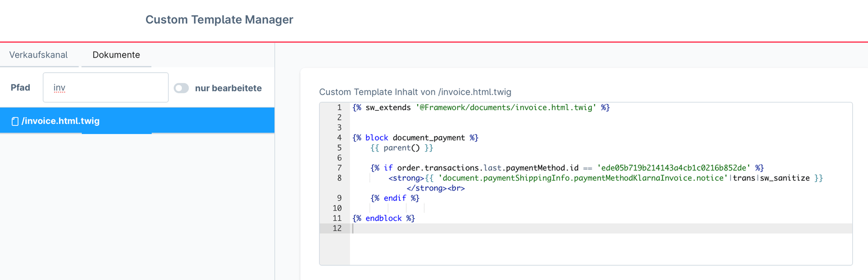The width and height of the screenshot is (868, 280).
Task: Click line number 7 in editor gutter
Action: click(339, 168)
